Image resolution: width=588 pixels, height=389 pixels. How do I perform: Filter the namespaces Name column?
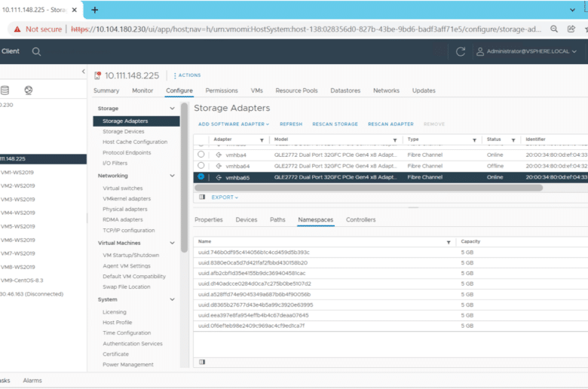[x=449, y=242]
